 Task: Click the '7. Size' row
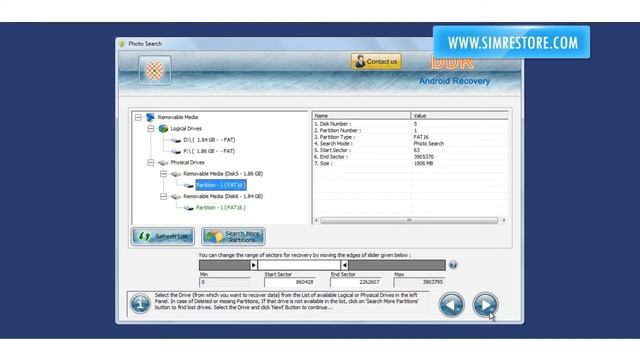pos(410,163)
